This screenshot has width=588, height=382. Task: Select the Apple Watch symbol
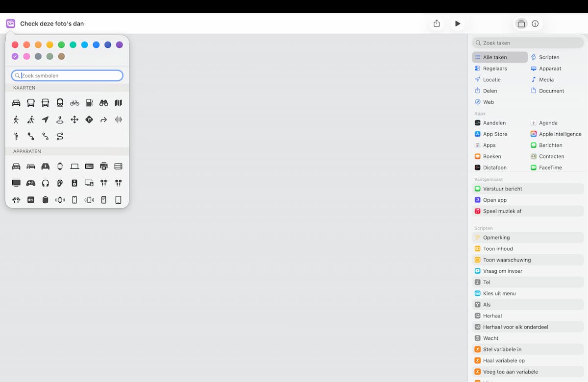(60, 167)
